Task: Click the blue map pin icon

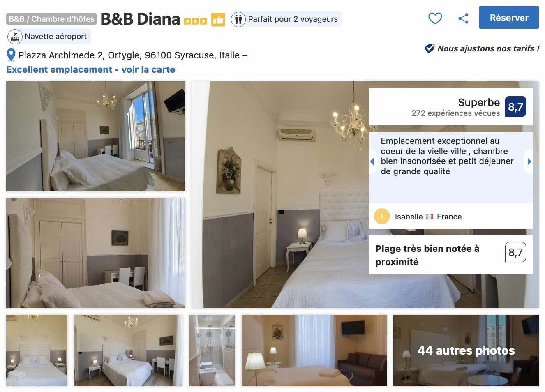Action: [11, 55]
